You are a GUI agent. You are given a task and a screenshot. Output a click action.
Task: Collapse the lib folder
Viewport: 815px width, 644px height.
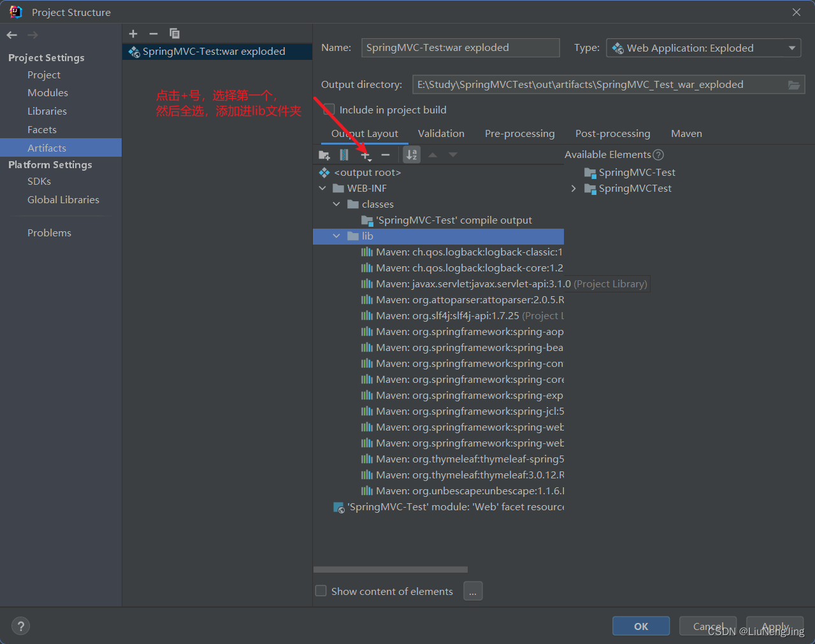pyautogui.click(x=336, y=236)
